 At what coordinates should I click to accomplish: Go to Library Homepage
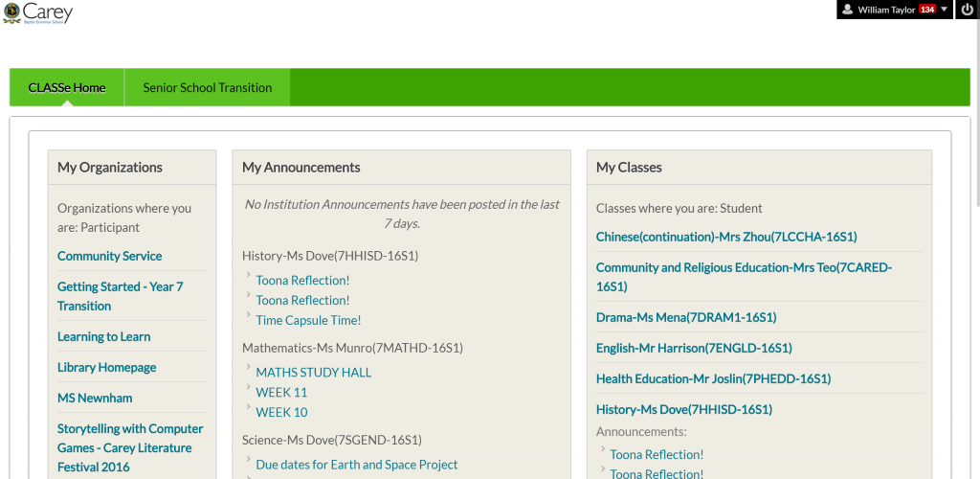(x=107, y=367)
